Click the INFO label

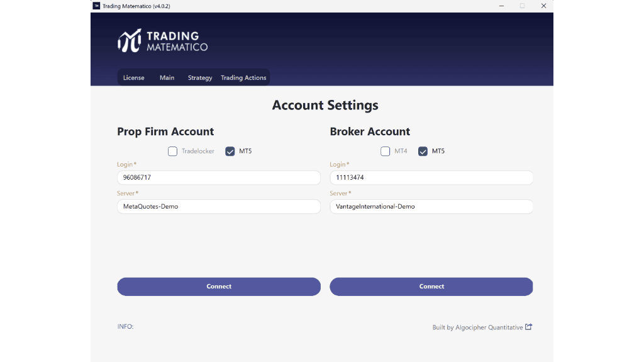tap(124, 326)
